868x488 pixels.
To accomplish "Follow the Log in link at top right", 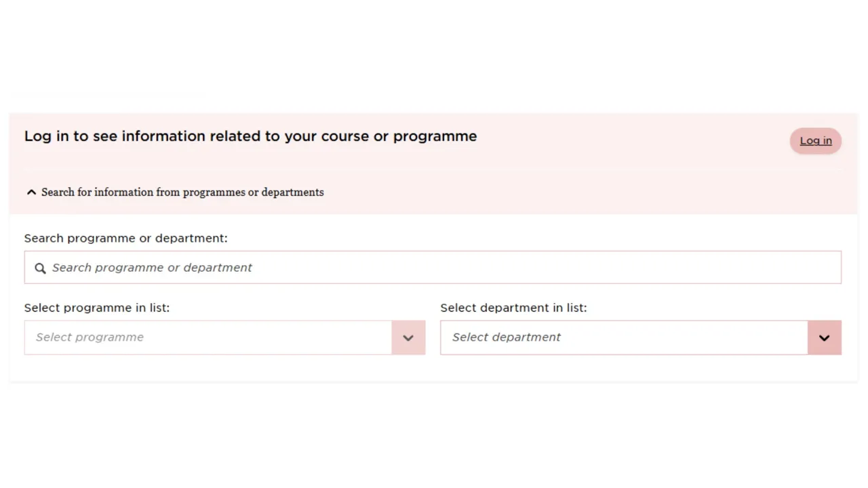I will (815, 140).
